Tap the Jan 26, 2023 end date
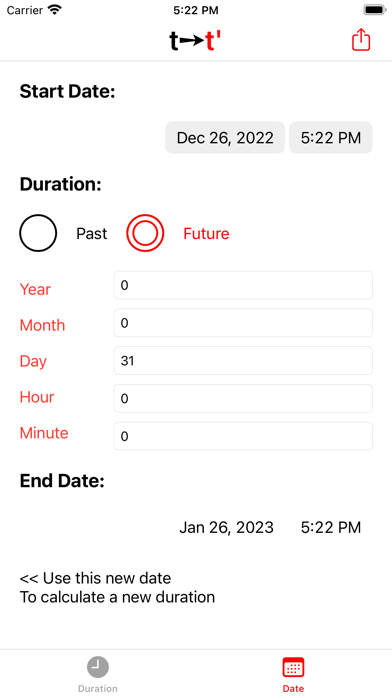Screen dimensions: 392x696 226,527
